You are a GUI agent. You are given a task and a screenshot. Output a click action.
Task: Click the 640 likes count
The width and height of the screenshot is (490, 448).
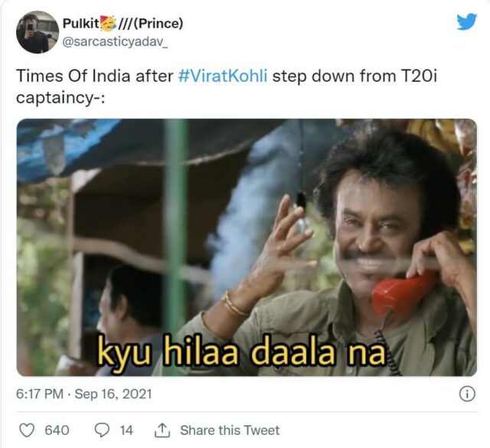pyautogui.click(x=57, y=430)
